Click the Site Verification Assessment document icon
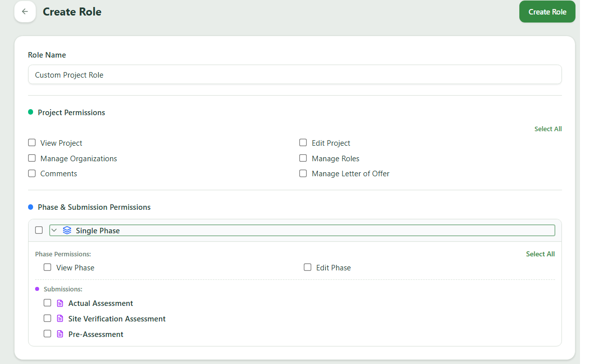591x364 pixels. 60,319
